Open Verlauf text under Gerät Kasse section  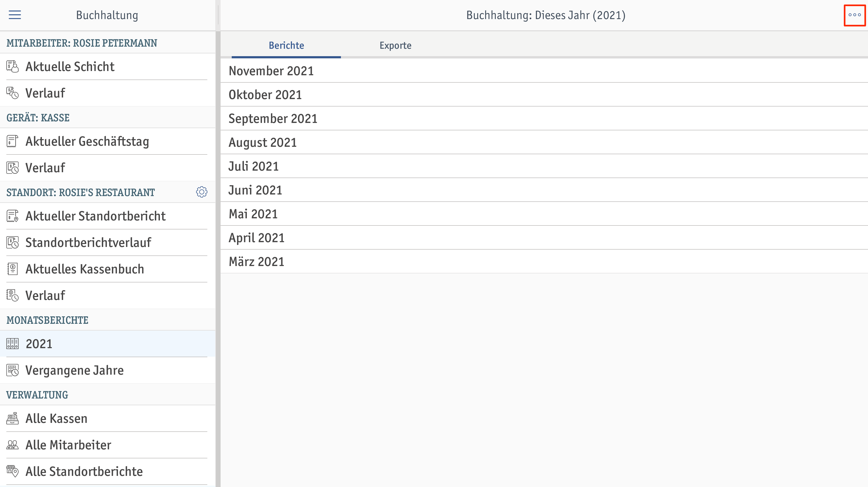click(x=45, y=168)
